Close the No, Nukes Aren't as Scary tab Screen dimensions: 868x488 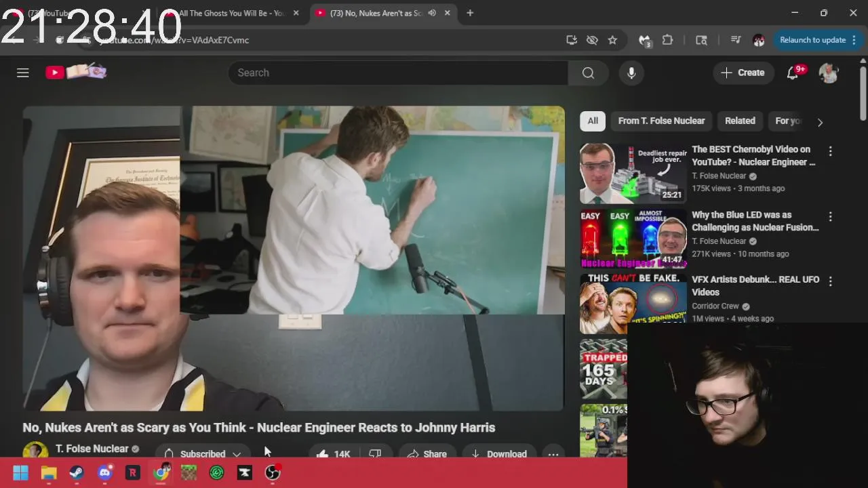coord(448,13)
